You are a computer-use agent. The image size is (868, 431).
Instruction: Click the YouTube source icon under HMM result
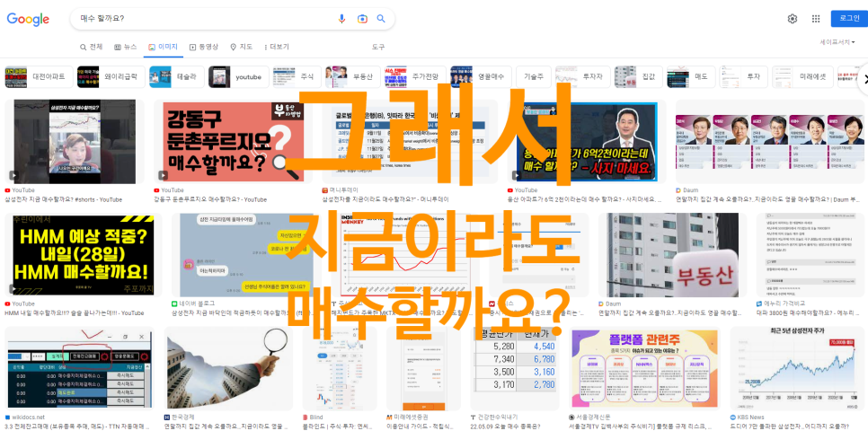8,303
